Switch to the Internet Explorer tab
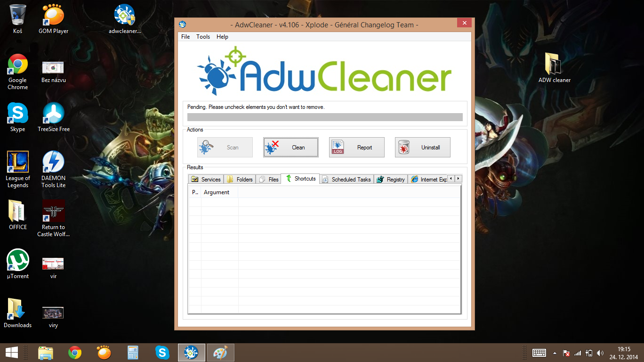The image size is (644, 362). (427, 179)
